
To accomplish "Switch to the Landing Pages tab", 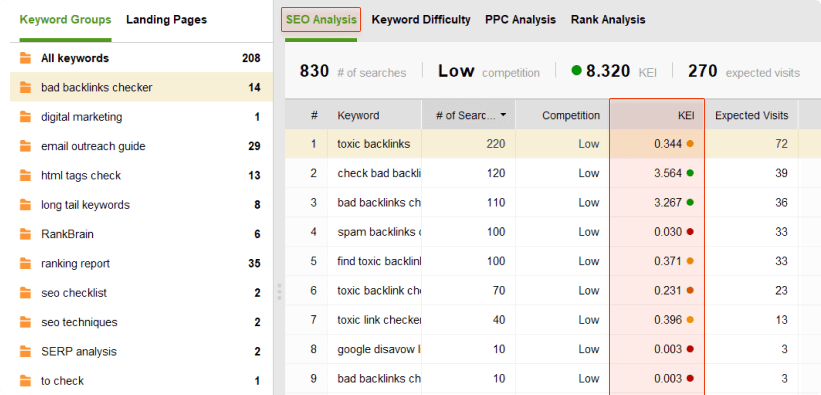I will pos(167,20).
